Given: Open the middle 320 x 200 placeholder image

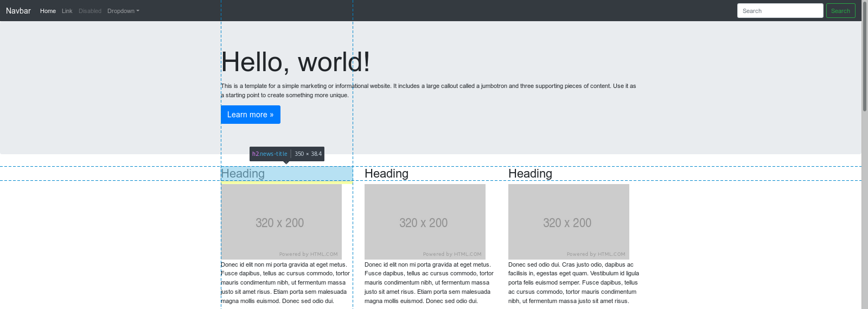Looking at the screenshot, I should pyautogui.click(x=425, y=222).
